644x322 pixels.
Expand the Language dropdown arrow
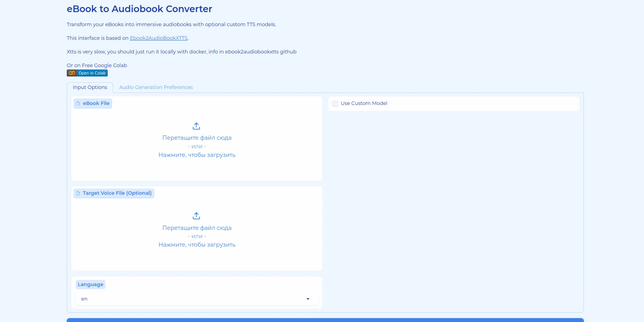[x=308, y=299]
